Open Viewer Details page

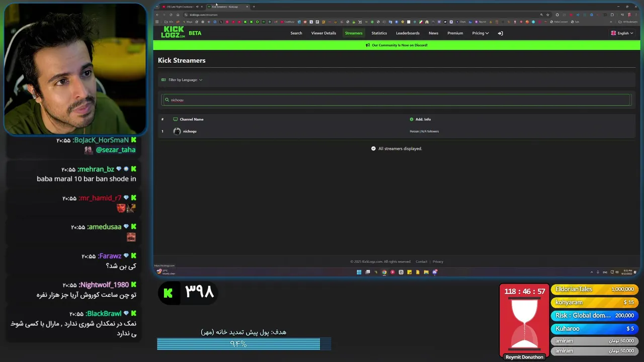click(324, 33)
